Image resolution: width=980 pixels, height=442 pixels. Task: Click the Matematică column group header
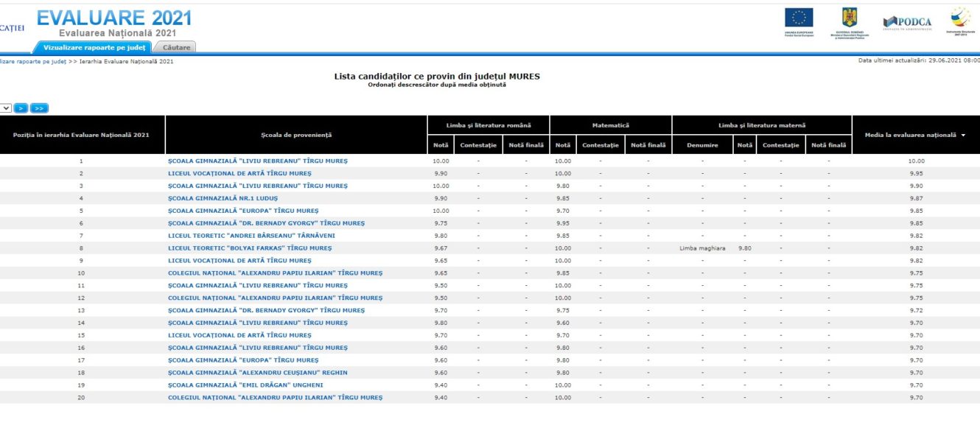point(611,125)
